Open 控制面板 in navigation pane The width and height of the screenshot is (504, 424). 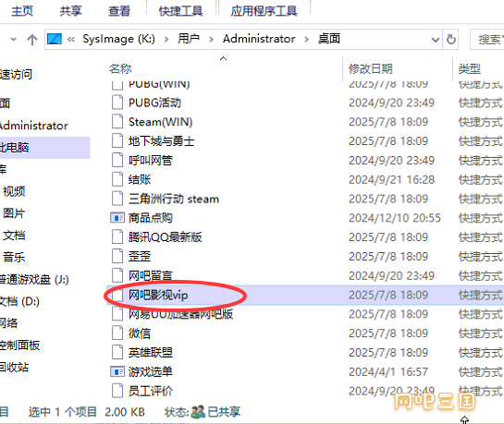click(19, 345)
